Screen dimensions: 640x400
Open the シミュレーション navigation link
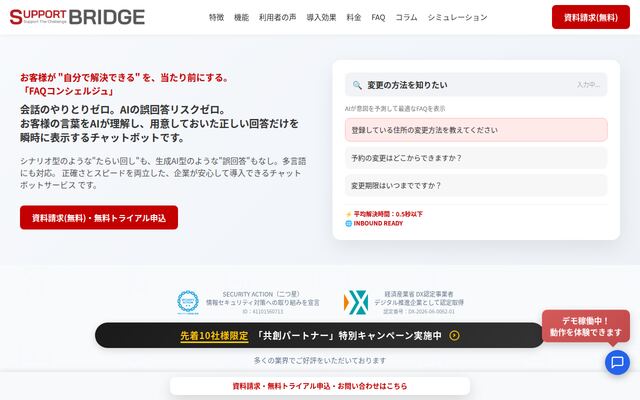(458, 18)
